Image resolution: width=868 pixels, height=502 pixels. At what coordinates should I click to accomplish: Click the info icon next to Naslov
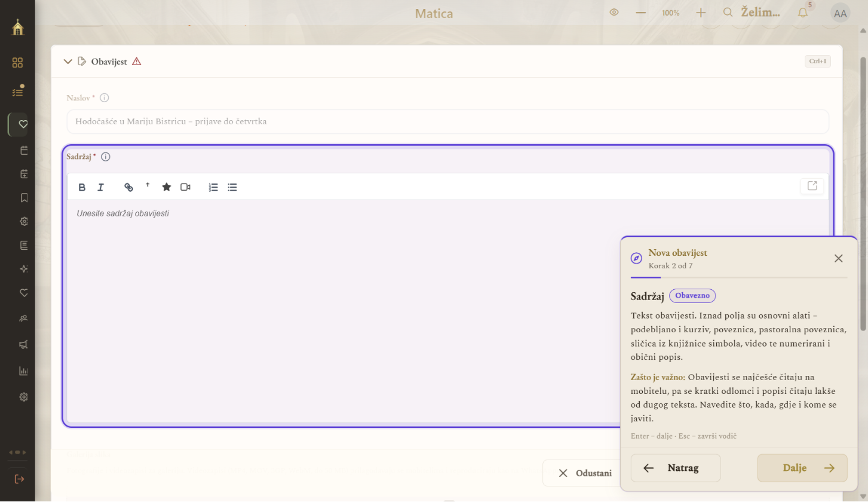pyautogui.click(x=105, y=97)
